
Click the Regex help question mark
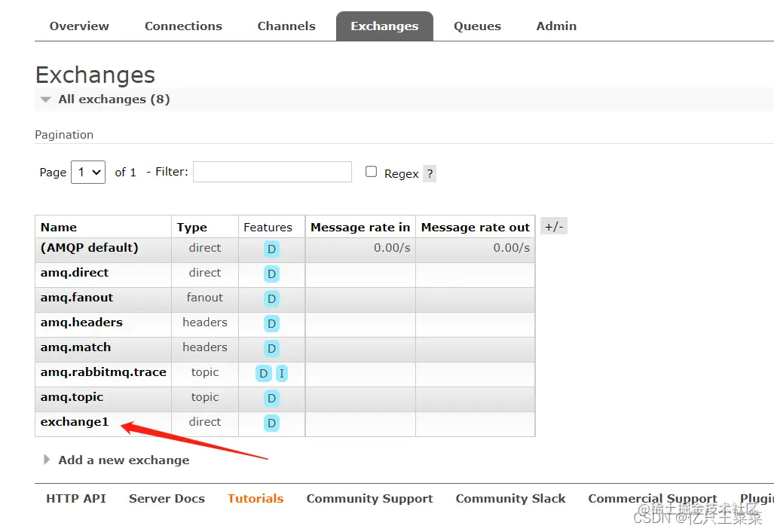click(x=430, y=174)
